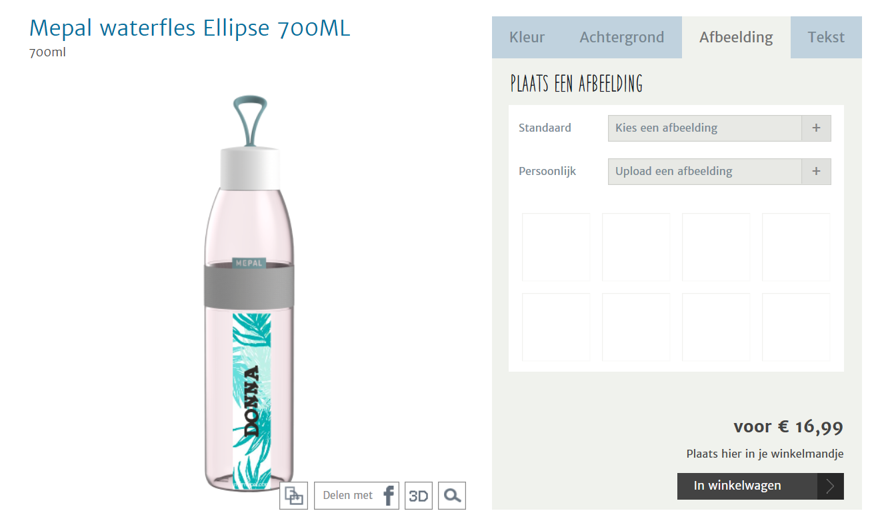Expand the Kies een afbeelding selector

click(705, 128)
